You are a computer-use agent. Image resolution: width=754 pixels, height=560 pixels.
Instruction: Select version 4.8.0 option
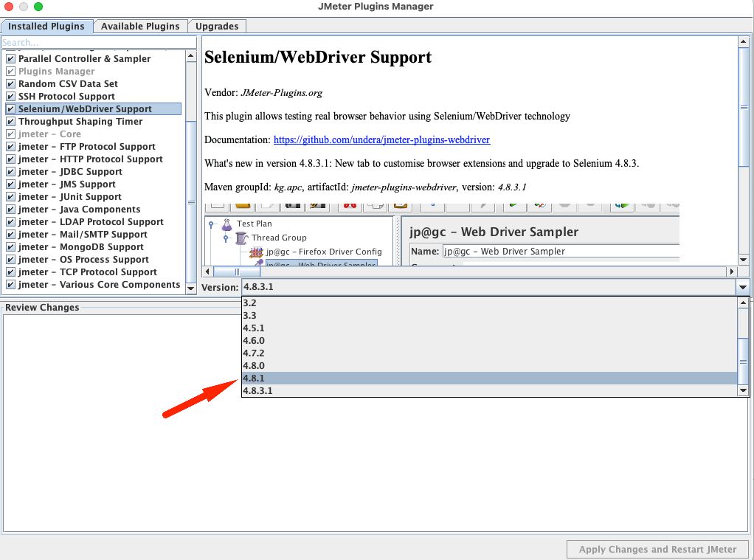pos(489,366)
